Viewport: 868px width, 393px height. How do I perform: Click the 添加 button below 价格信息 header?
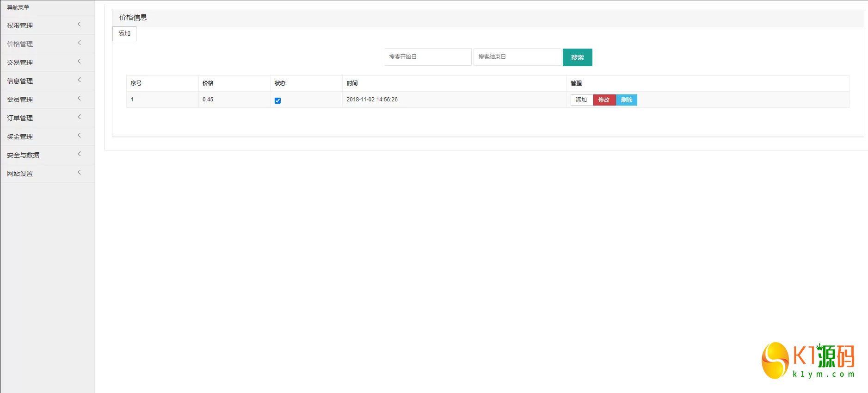pyautogui.click(x=124, y=34)
